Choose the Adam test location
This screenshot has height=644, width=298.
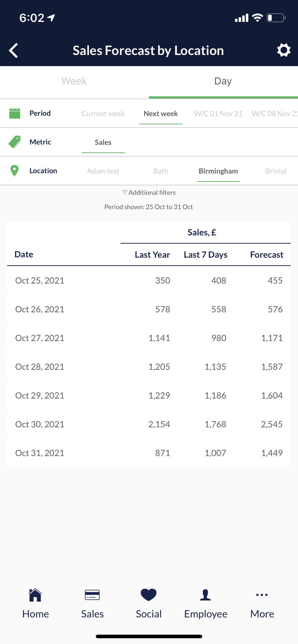pos(103,171)
